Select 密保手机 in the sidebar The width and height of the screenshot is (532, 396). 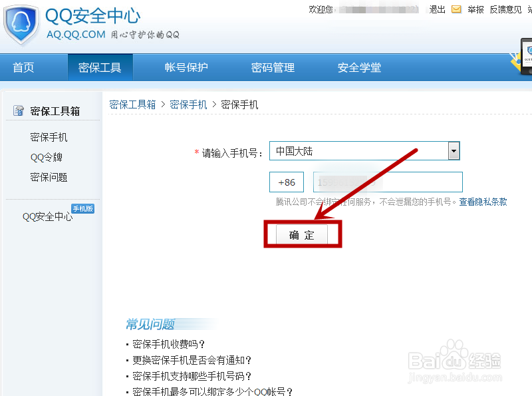coord(49,137)
